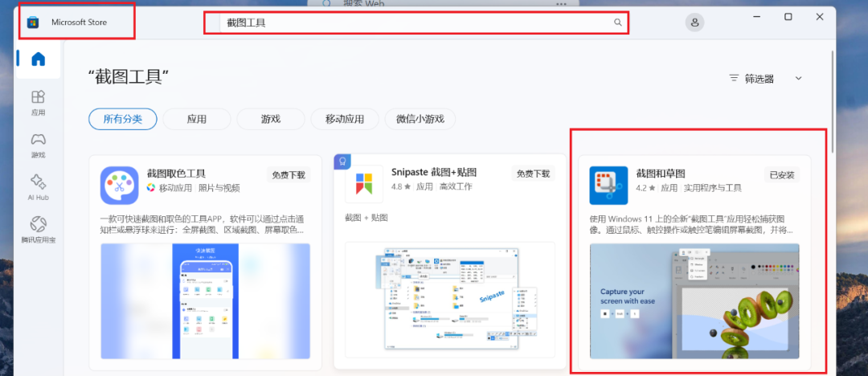This screenshot has height=376, width=868.
Task: Open the Home tab in sidebar
Action: click(39, 59)
